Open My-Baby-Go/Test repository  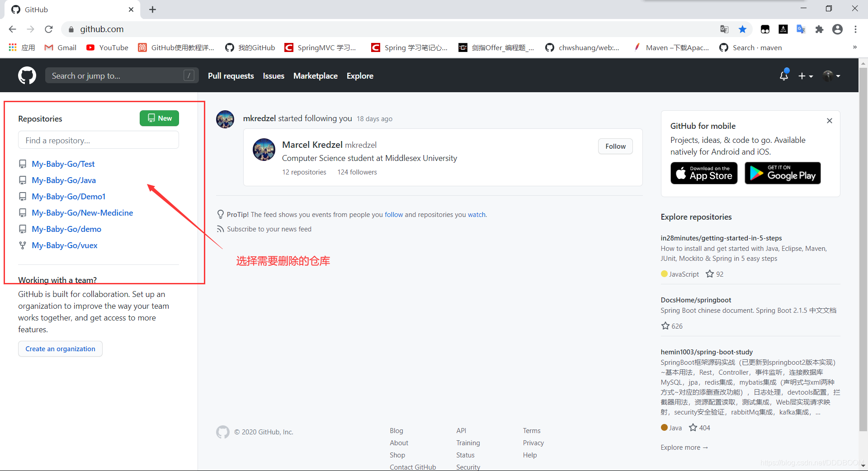click(x=63, y=164)
